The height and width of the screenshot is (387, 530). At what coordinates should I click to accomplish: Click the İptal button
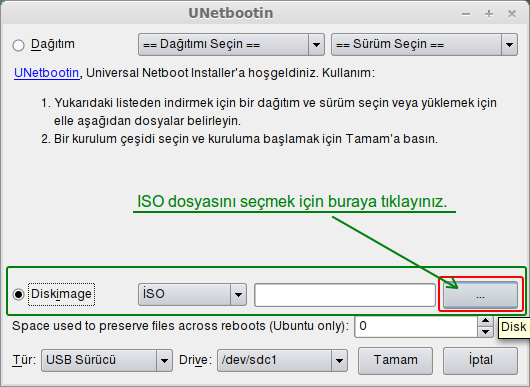[x=480, y=361]
